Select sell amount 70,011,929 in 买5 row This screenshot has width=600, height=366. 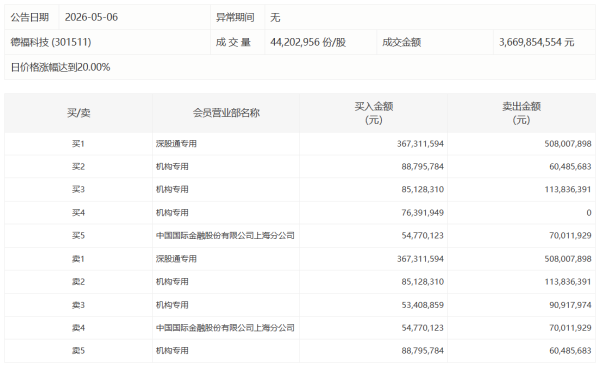point(570,235)
